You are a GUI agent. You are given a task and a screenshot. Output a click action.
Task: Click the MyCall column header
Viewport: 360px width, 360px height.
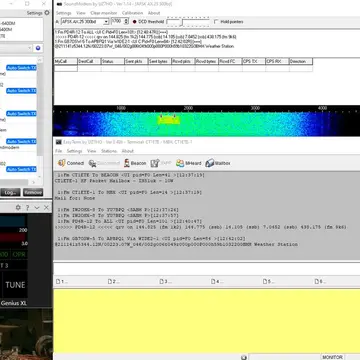coord(66,61)
